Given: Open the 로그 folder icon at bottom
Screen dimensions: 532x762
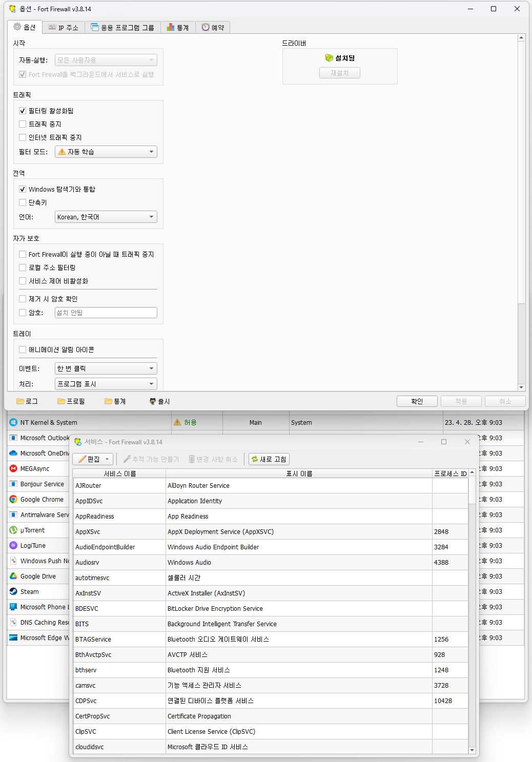Looking at the screenshot, I should pyautogui.click(x=21, y=401).
